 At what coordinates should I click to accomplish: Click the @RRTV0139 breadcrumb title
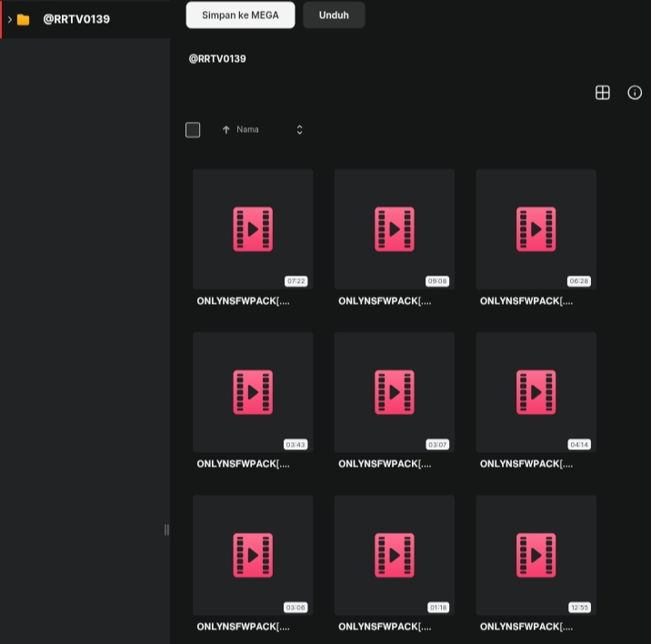pyautogui.click(x=217, y=58)
